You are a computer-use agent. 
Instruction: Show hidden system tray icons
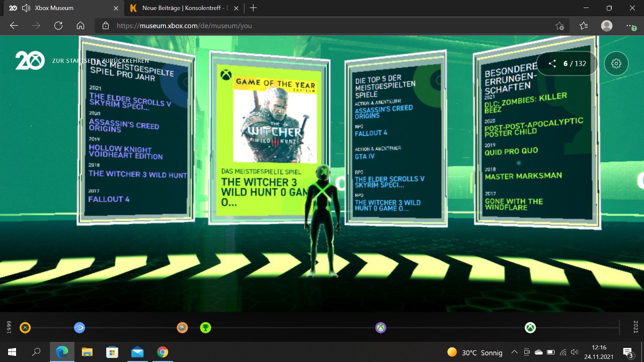click(514, 352)
